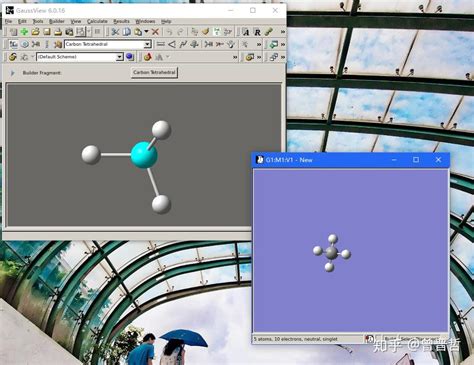The height and width of the screenshot is (365, 474).
Task: Click the letter R toolbar icon
Action: point(257,32)
